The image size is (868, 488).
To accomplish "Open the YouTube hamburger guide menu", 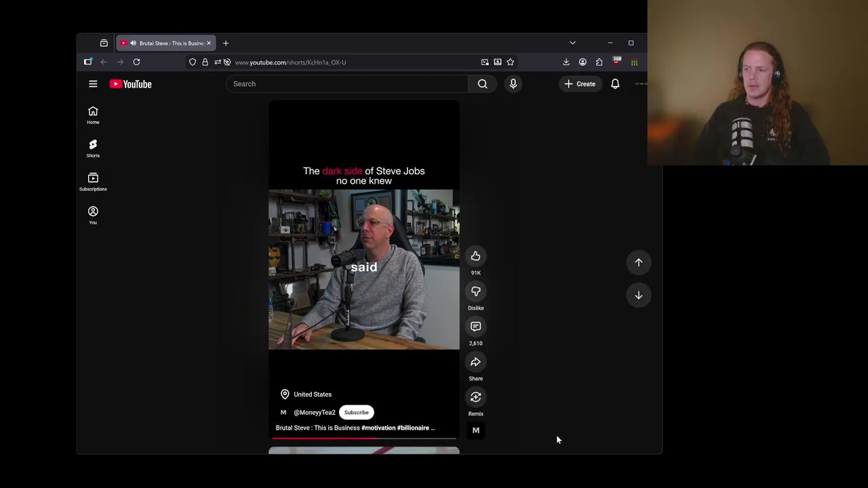I will [x=93, y=84].
